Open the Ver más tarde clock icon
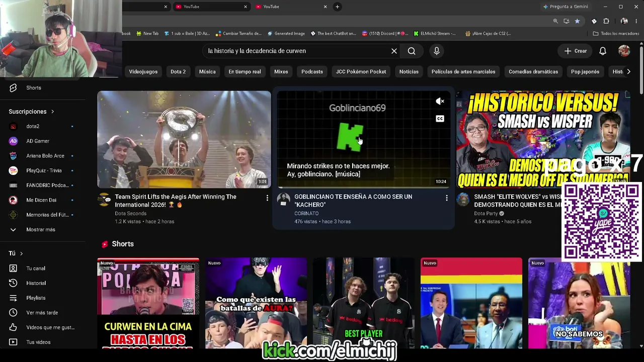644x362 pixels. pos(13,313)
